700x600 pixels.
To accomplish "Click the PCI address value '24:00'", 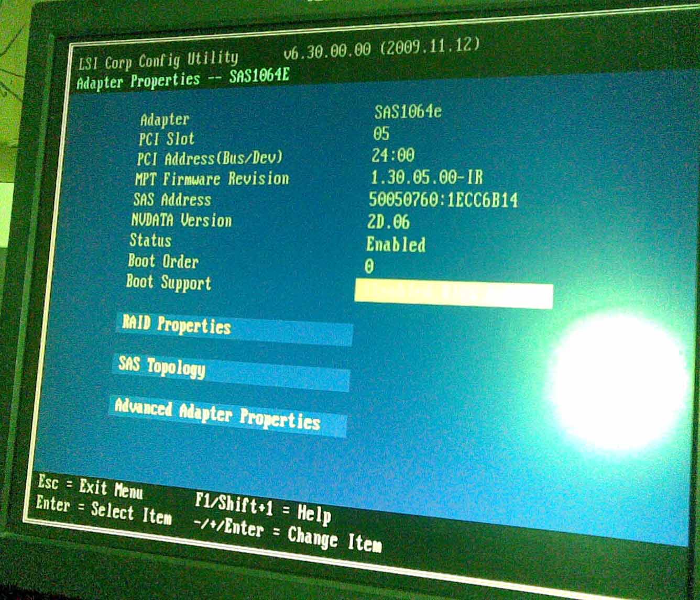I will [393, 155].
